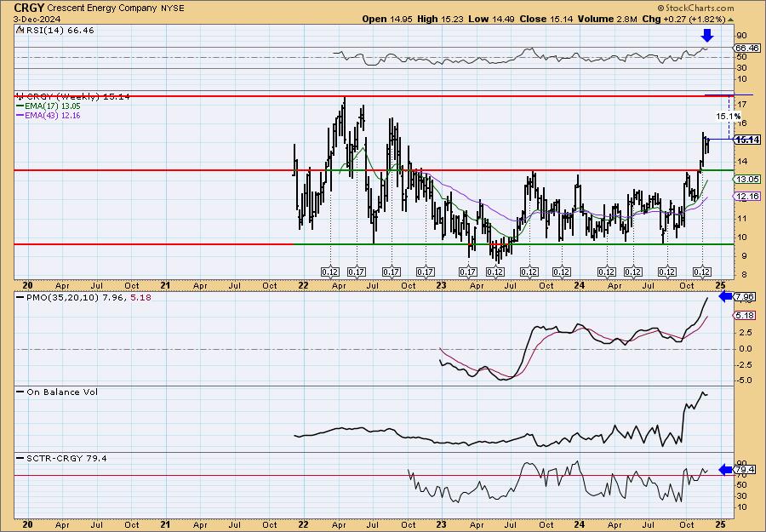Click the NYSE exchange label

pos(173,9)
